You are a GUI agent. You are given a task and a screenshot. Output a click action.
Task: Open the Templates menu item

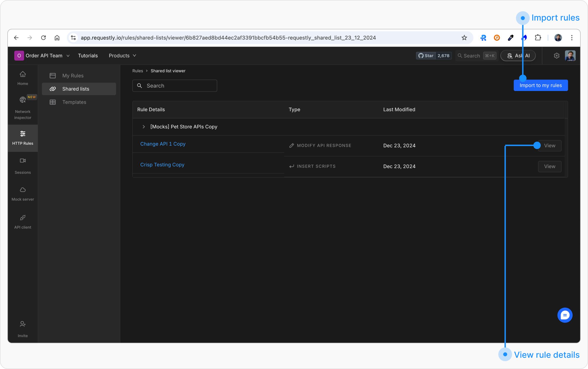74,102
